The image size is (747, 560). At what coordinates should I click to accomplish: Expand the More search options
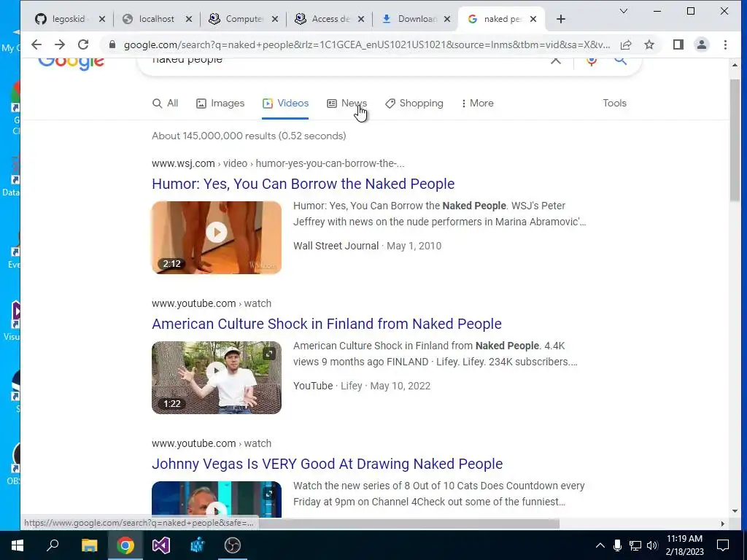point(477,104)
